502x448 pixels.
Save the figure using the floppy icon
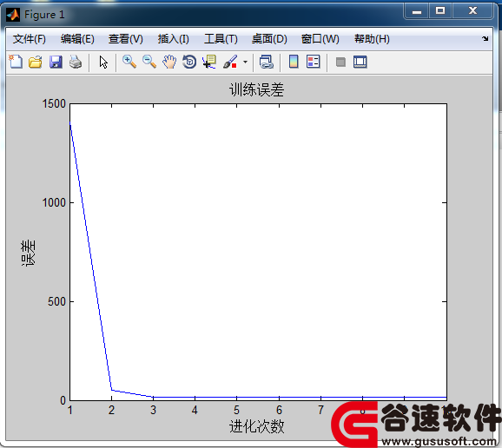coord(56,62)
